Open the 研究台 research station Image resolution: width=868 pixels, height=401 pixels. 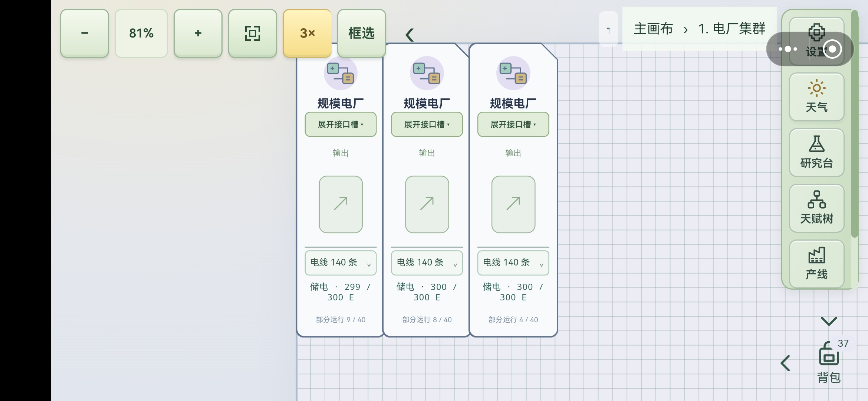816,152
